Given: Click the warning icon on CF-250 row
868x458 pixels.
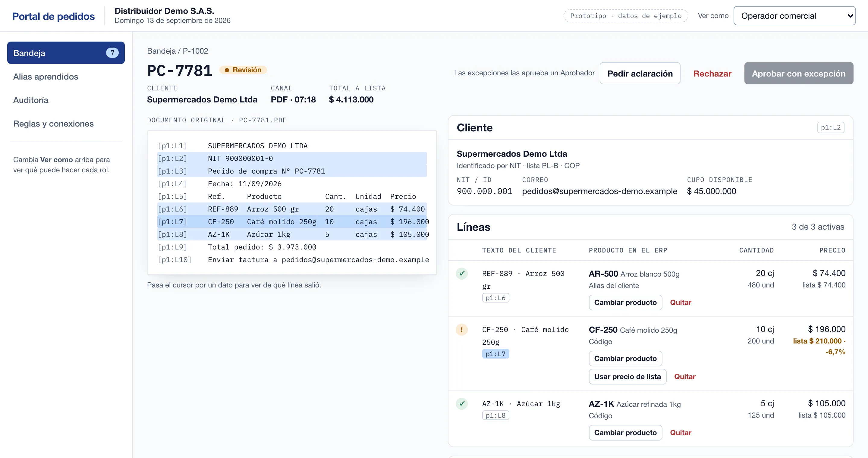Looking at the screenshot, I should [x=462, y=329].
